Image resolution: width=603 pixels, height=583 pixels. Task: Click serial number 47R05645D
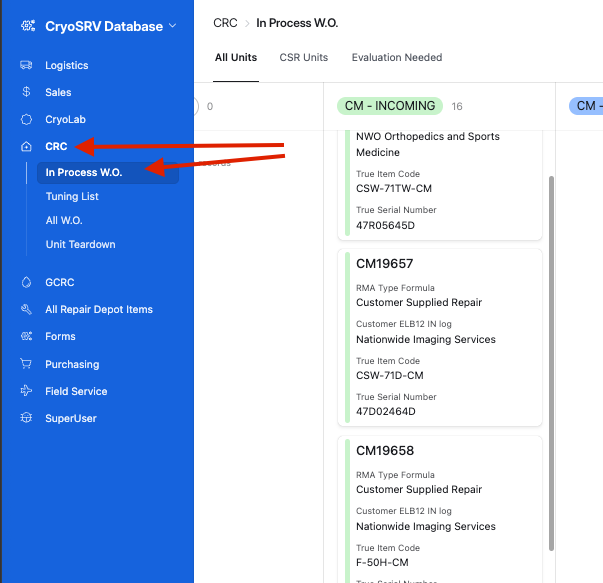(385, 225)
